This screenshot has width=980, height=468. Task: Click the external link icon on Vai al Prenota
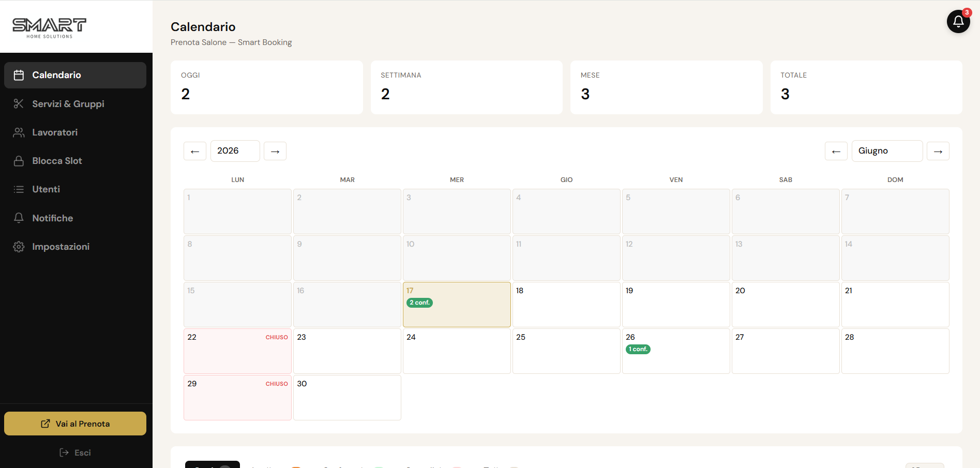click(46, 424)
